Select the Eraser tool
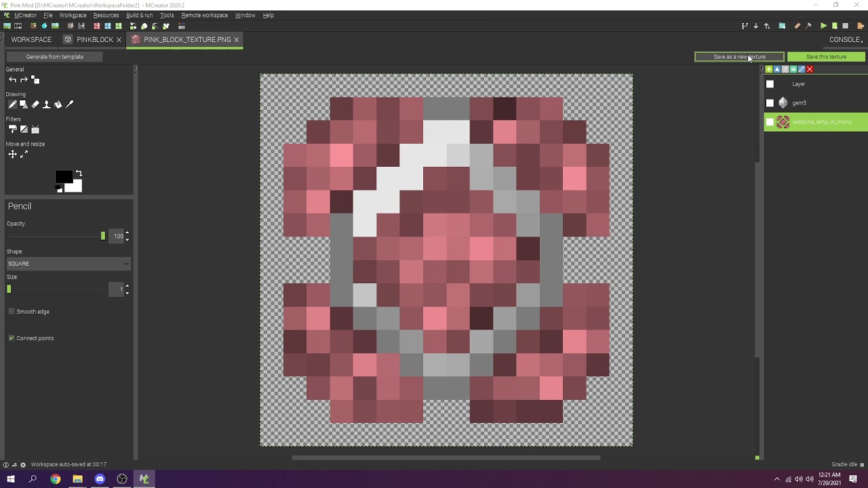868x488 pixels. point(35,104)
